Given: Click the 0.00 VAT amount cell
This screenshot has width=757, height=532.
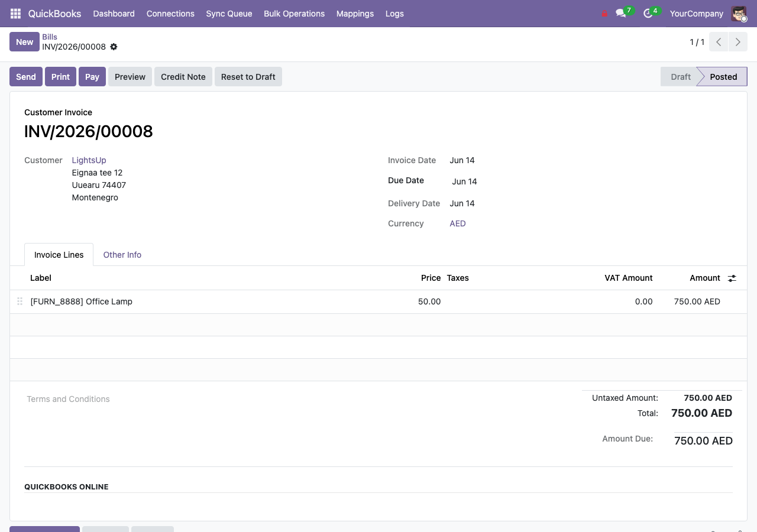Looking at the screenshot, I should click(x=644, y=301).
